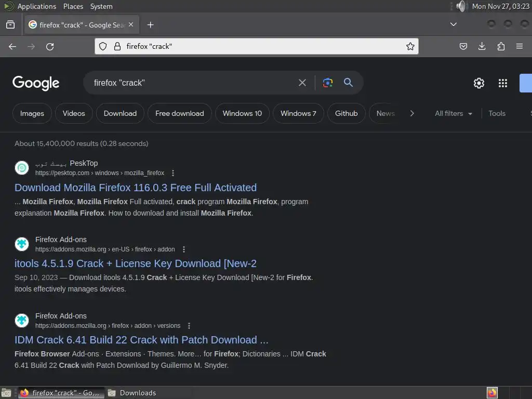Click the PeskTop site favicon
Screen dimensions: 532x399
(22, 168)
